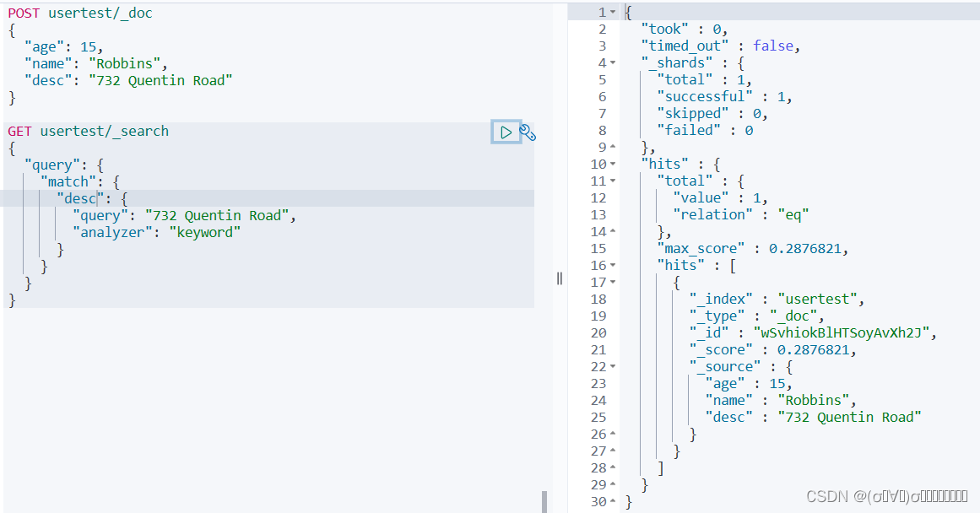Collapse the hit object at line 17

(613, 283)
